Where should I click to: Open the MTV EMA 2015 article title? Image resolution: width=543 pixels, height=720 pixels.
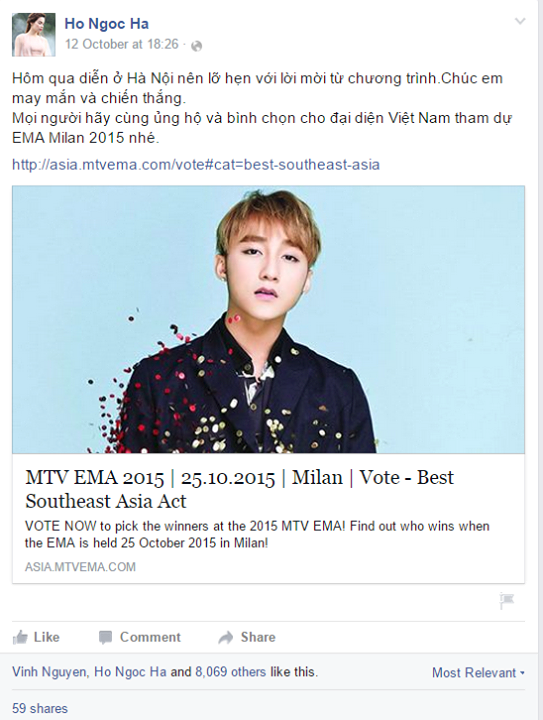239,489
